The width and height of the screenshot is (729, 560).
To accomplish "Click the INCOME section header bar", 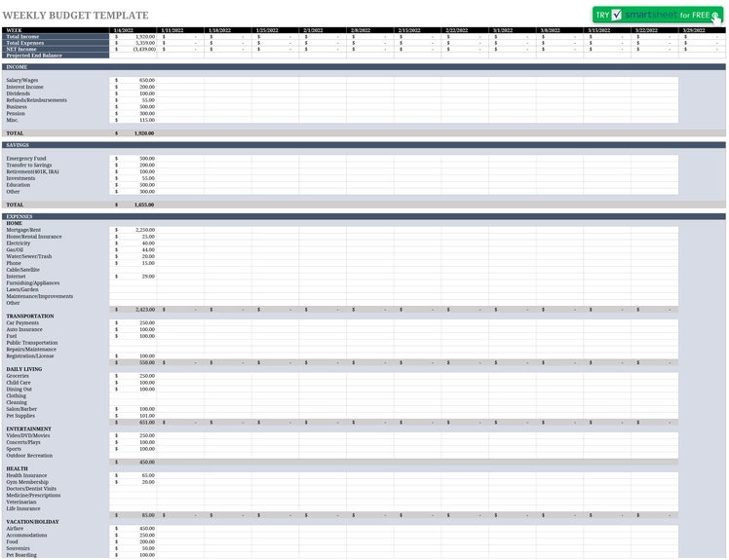I will coord(364,67).
